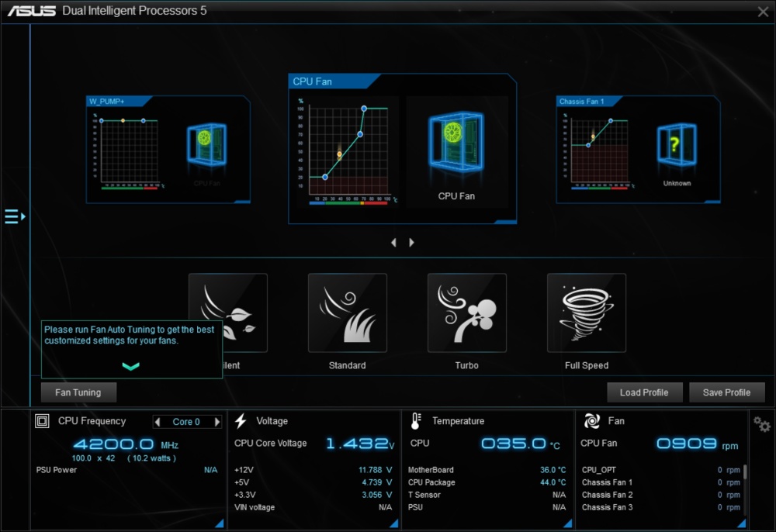Image resolution: width=776 pixels, height=532 pixels.
Task: Open the left side menu list icon
Action: [x=15, y=216]
